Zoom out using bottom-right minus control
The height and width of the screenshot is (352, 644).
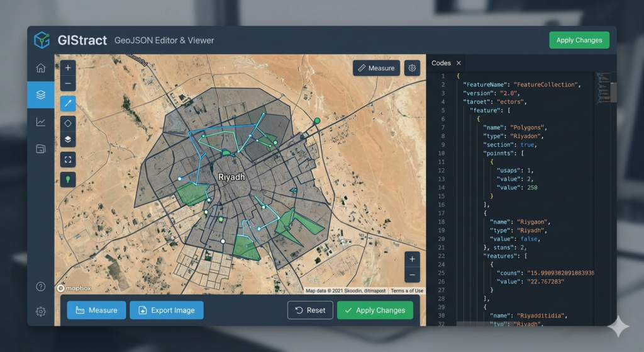pos(412,275)
